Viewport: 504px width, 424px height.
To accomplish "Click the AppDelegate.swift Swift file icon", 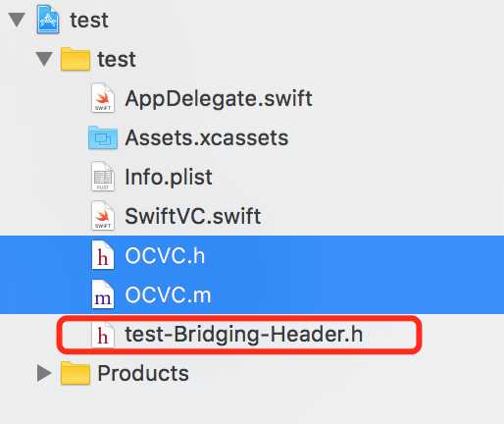I will [x=103, y=98].
